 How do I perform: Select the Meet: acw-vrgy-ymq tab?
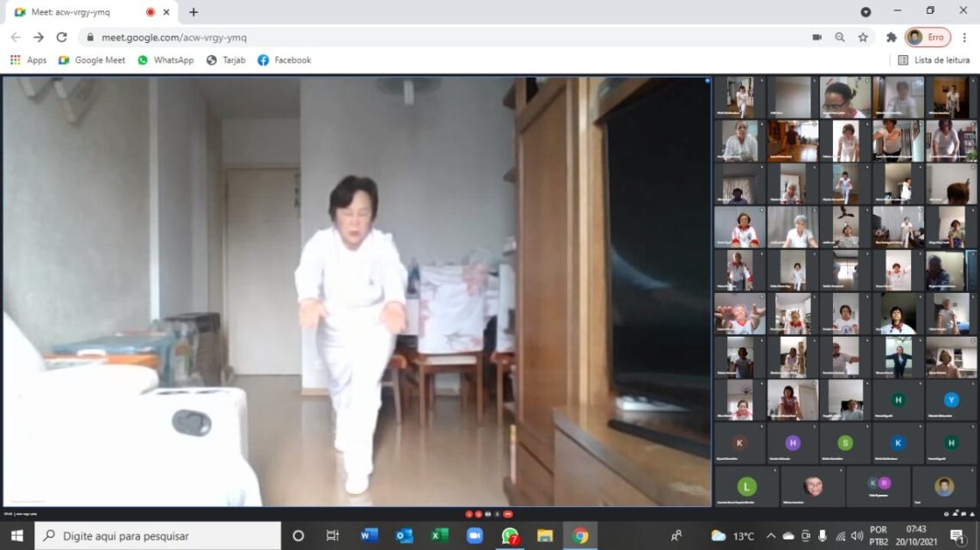coord(77,12)
